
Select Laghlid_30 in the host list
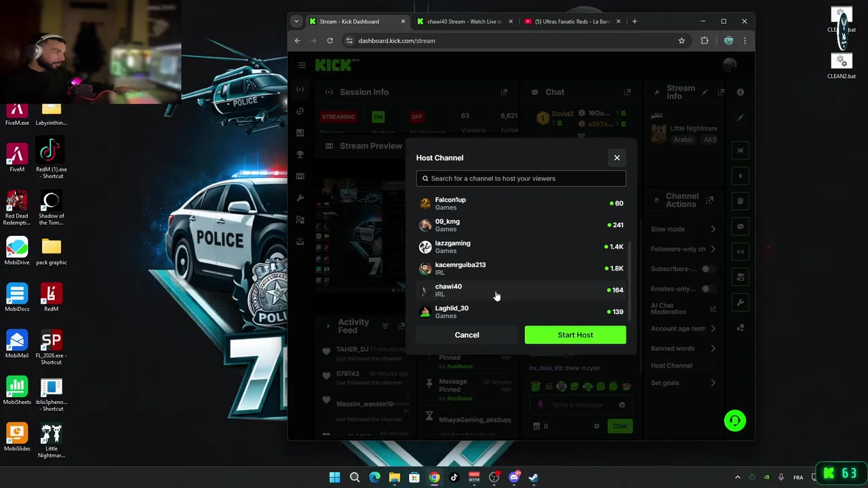[x=521, y=312]
